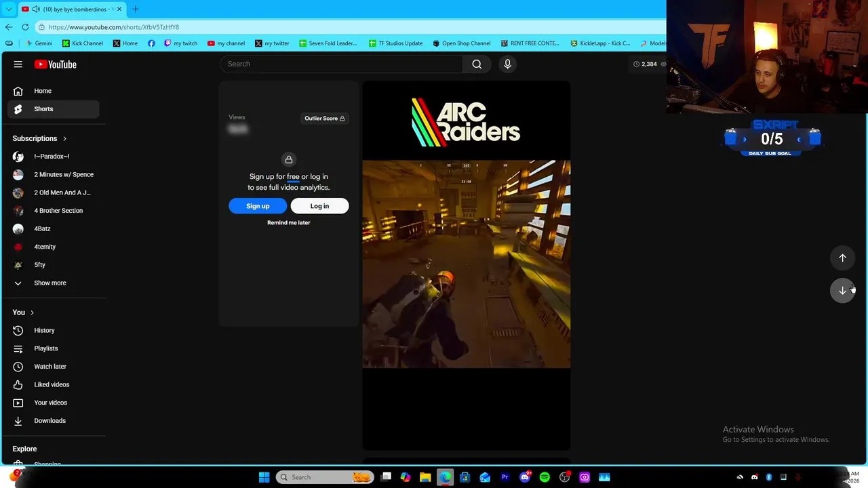Click the magnifier search button
Viewport: 868px width, 488px height.
[x=477, y=64]
